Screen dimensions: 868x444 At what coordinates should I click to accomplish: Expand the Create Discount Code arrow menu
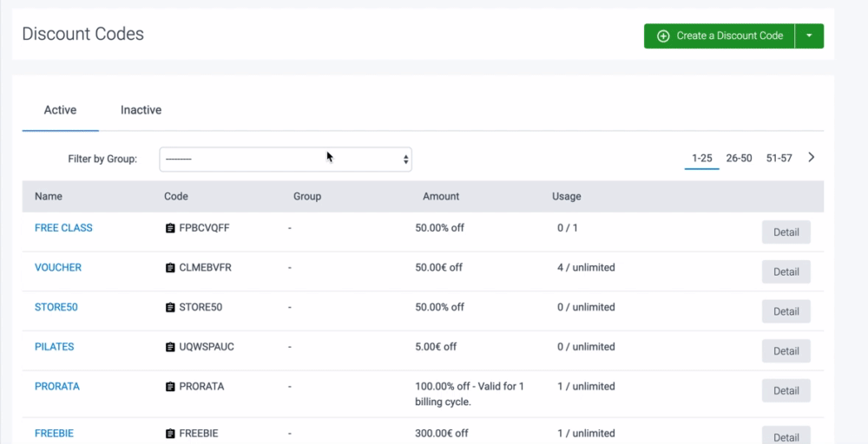(809, 36)
